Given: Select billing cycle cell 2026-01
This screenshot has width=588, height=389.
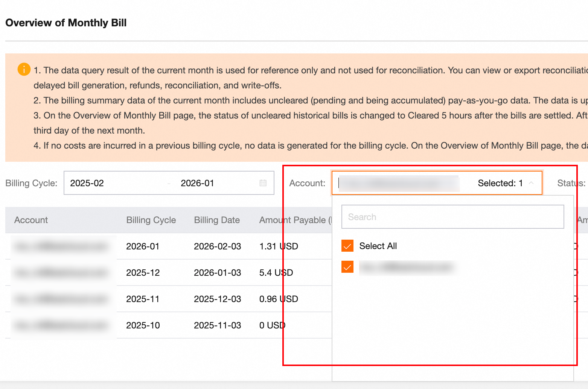Looking at the screenshot, I should [143, 246].
